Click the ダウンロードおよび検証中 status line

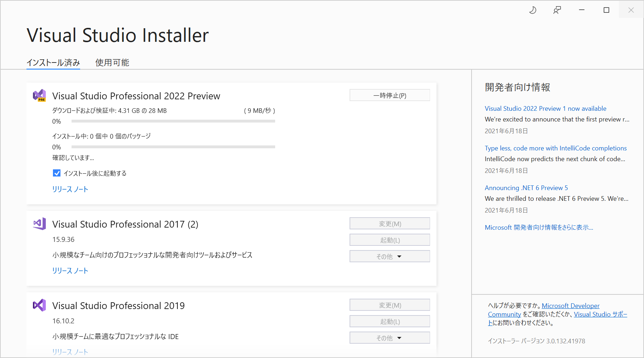[x=109, y=111]
